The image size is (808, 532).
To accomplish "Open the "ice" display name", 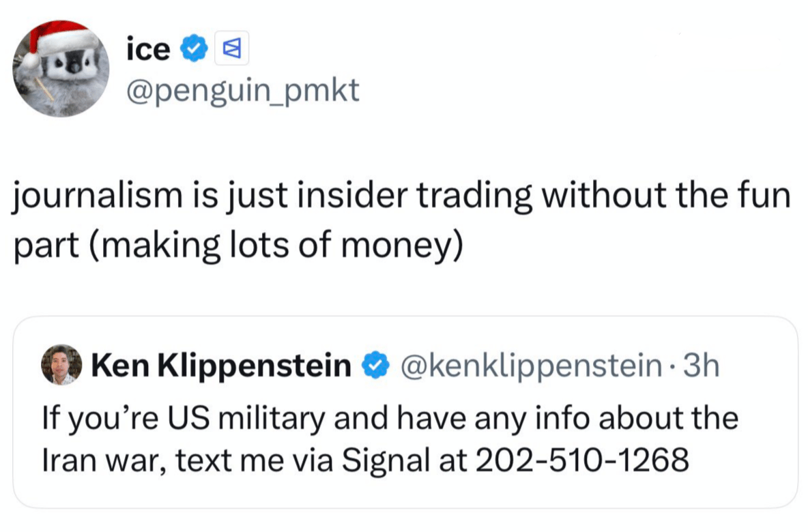I will [x=148, y=49].
